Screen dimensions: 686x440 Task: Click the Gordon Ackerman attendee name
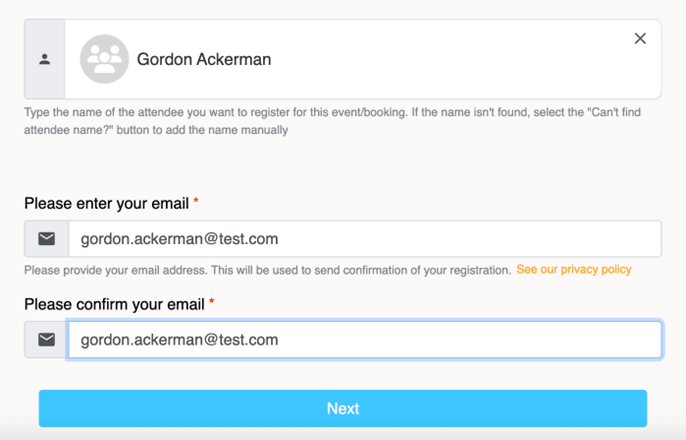(204, 60)
